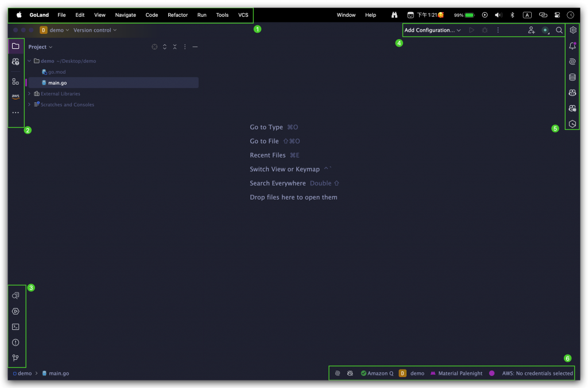Click the purple color indicator in status bar
The width and height of the screenshot is (588, 388).
click(x=492, y=374)
